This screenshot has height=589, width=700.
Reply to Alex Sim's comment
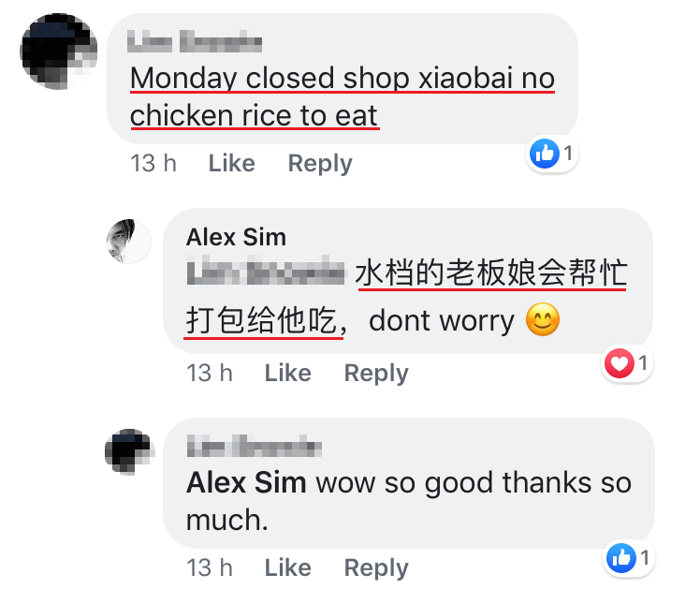376,374
